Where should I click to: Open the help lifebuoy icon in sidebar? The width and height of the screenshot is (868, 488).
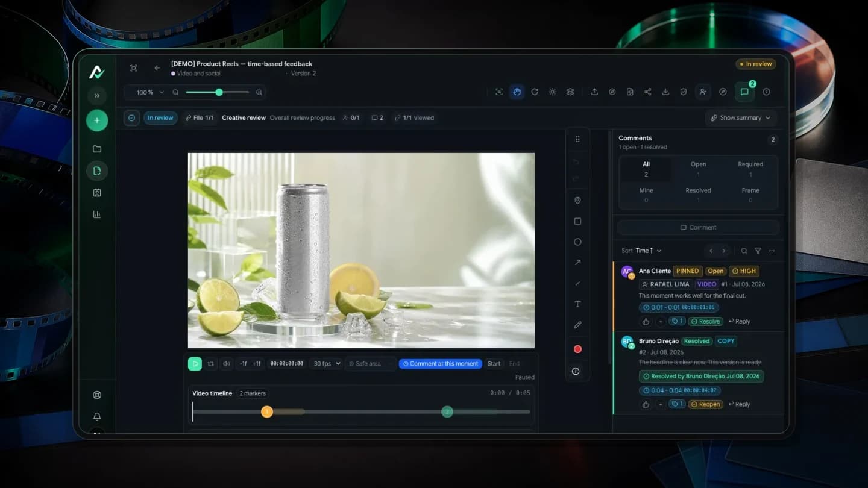pos(97,395)
